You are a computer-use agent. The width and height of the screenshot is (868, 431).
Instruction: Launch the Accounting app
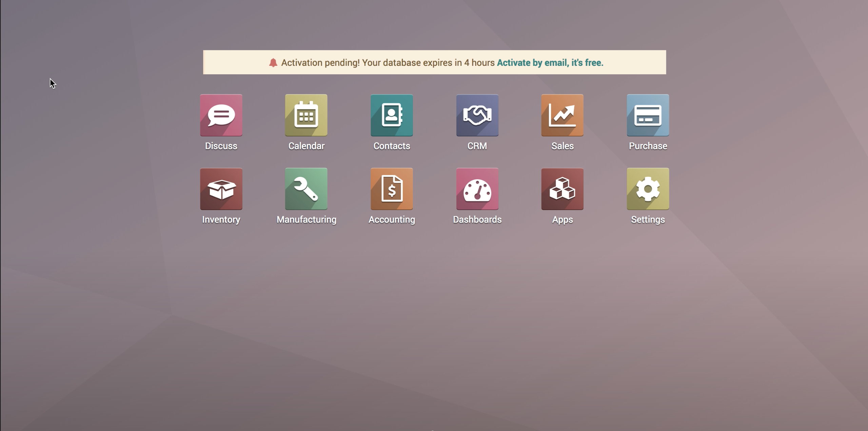[x=392, y=189]
